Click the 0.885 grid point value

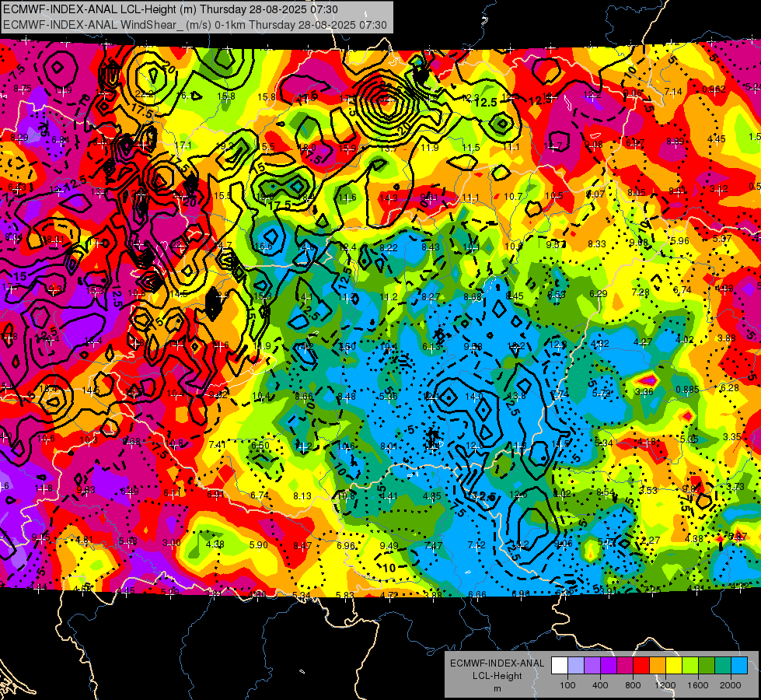click(687, 390)
